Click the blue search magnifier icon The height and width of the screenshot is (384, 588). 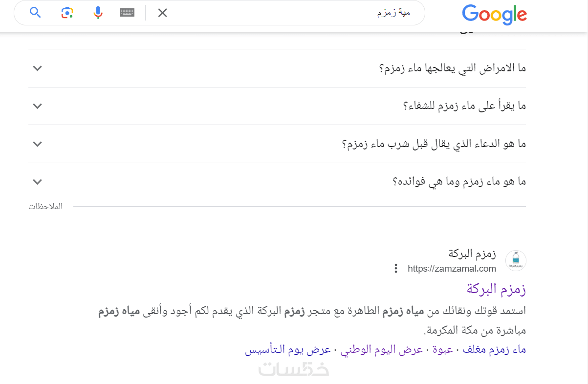click(35, 13)
